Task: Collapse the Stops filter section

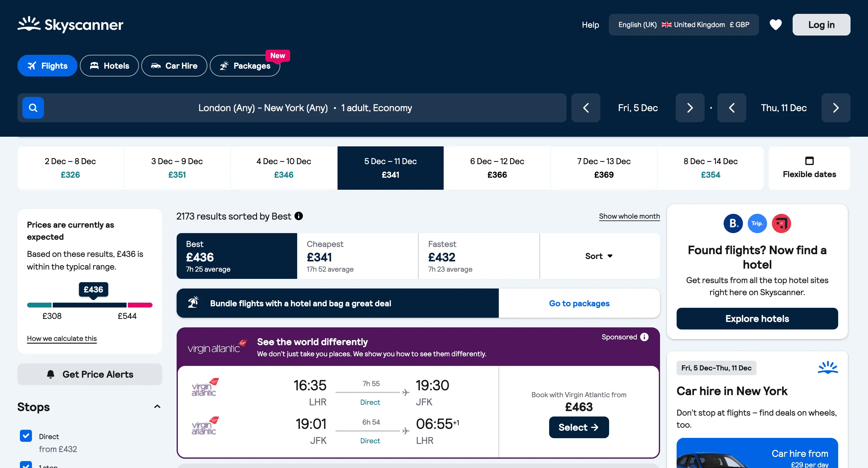Action: pyautogui.click(x=157, y=406)
